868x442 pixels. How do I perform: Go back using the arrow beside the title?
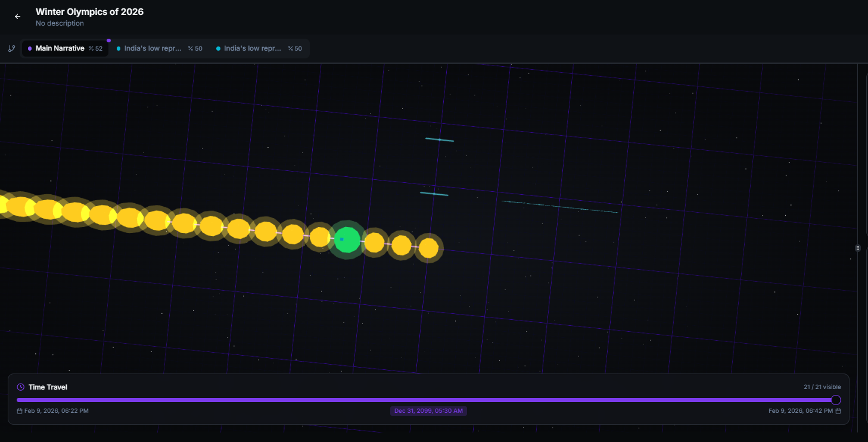click(x=17, y=17)
